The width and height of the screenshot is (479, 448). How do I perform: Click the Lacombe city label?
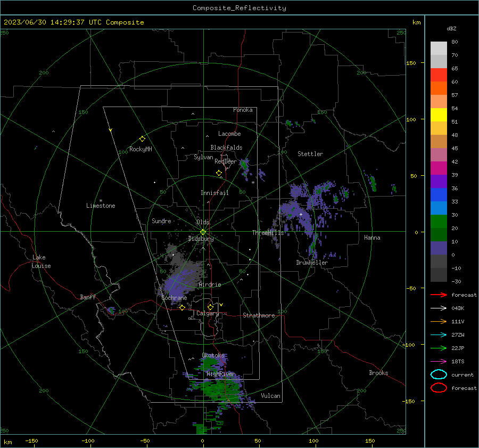229,134
